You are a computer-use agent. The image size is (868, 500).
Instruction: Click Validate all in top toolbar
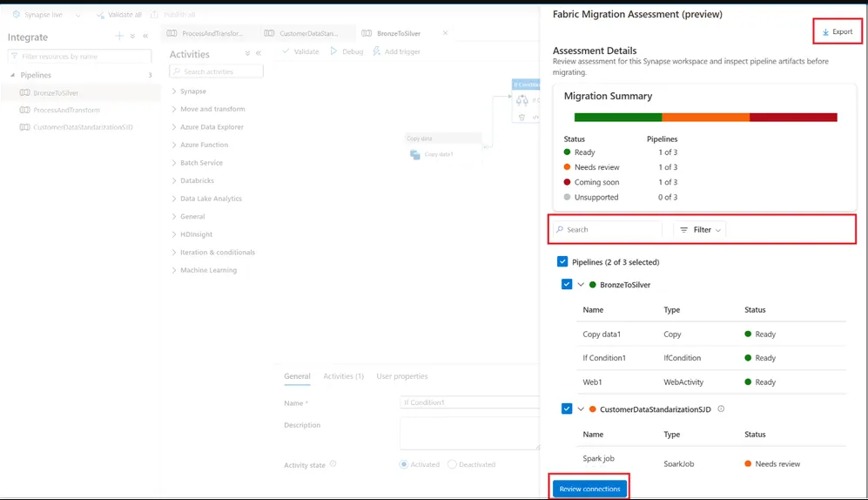pos(118,15)
